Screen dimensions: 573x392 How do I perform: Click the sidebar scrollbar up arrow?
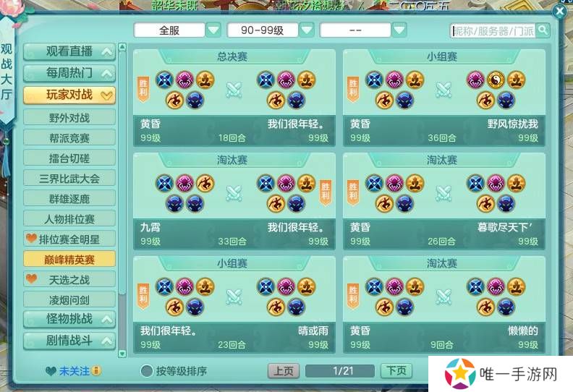click(122, 47)
